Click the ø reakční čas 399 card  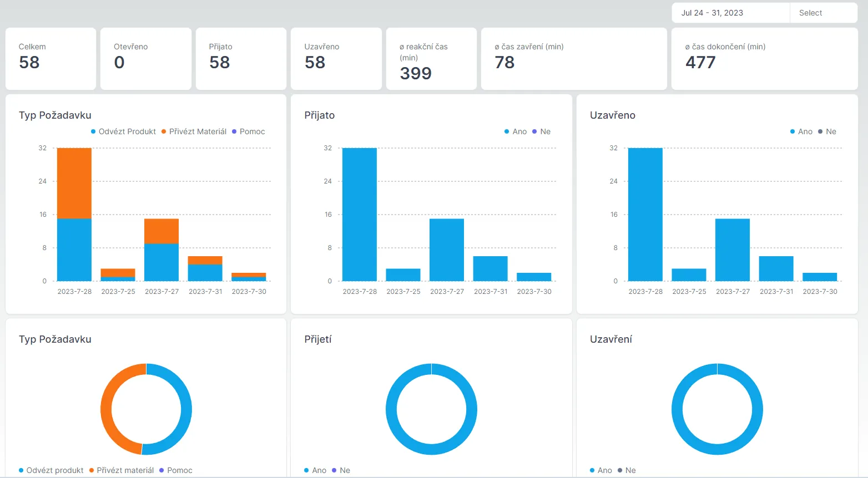click(431, 59)
